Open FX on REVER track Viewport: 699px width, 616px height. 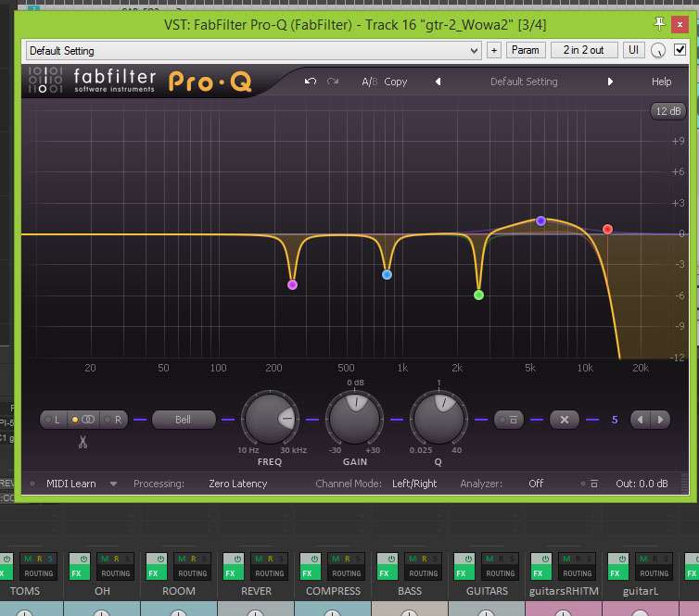click(x=233, y=573)
